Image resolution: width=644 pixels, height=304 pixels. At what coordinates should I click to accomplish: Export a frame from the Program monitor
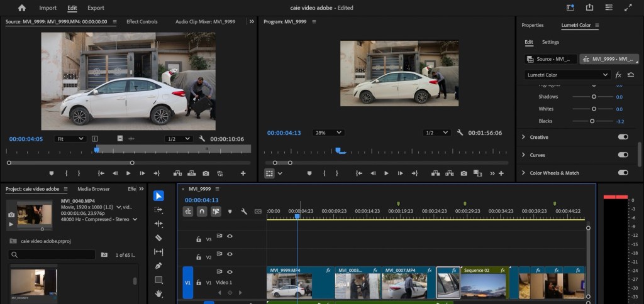click(464, 173)
